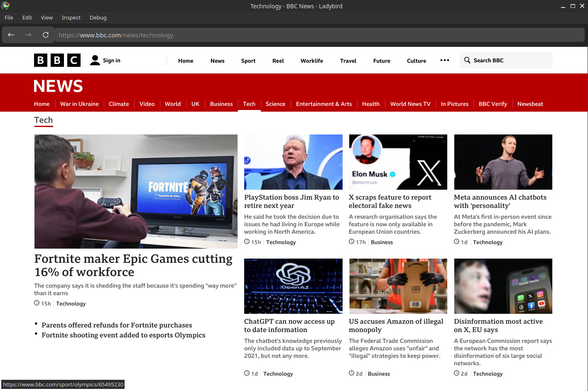
Task: Click the forward navigation arrow
Action: point(28,35)
